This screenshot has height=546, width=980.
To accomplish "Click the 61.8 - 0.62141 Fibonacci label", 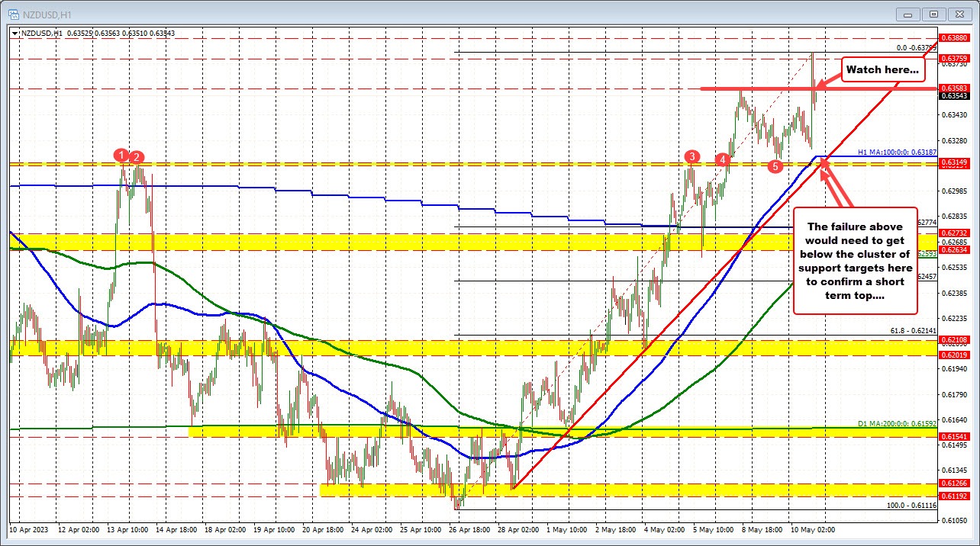I will point(914,331).
